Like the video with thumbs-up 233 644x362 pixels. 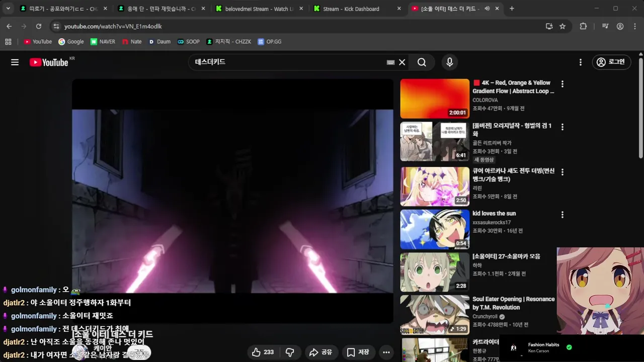click(x=263, y=352)
